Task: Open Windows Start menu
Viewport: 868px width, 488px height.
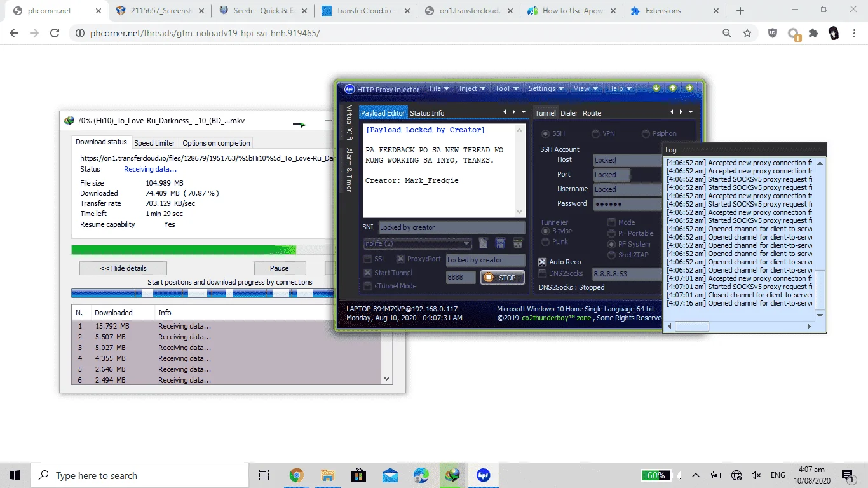Action: pyautogui.click(x=15, y=475)
